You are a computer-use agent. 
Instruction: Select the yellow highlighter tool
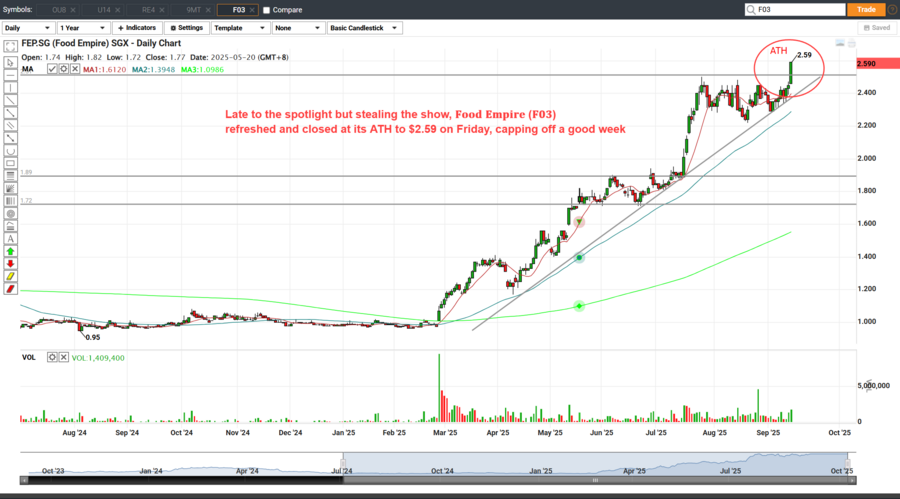tap(10, 276)
